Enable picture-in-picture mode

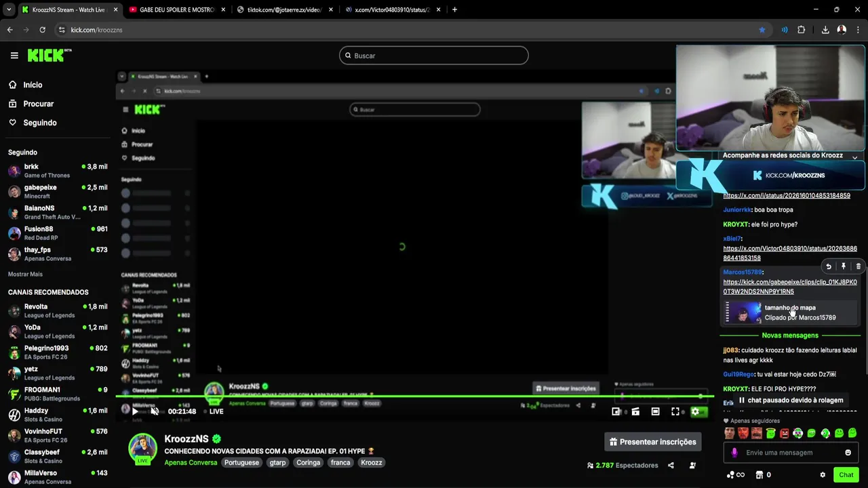616,411
